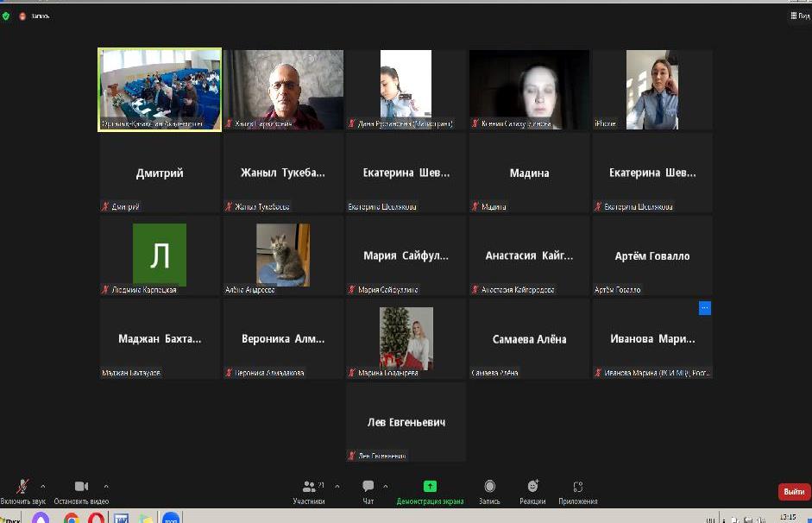Click the Запись record button in toolbar
812x523 pixels.
[489, 488]
